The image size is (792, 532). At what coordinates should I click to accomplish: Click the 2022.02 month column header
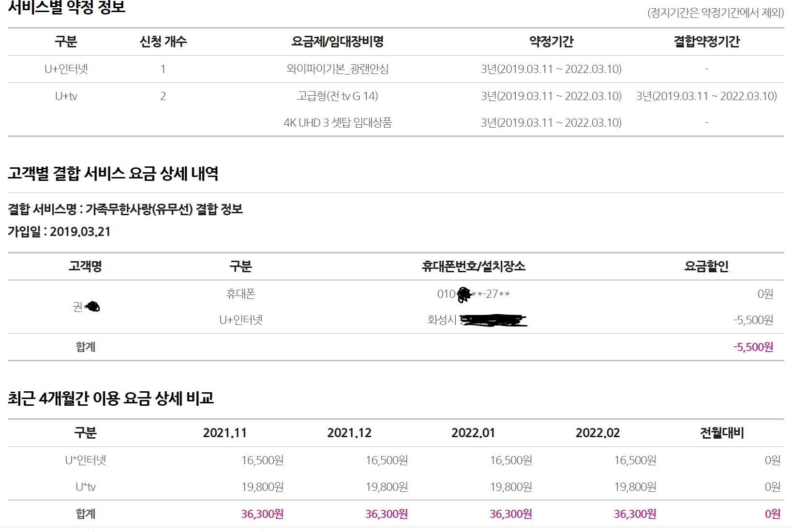coord(598,433)
